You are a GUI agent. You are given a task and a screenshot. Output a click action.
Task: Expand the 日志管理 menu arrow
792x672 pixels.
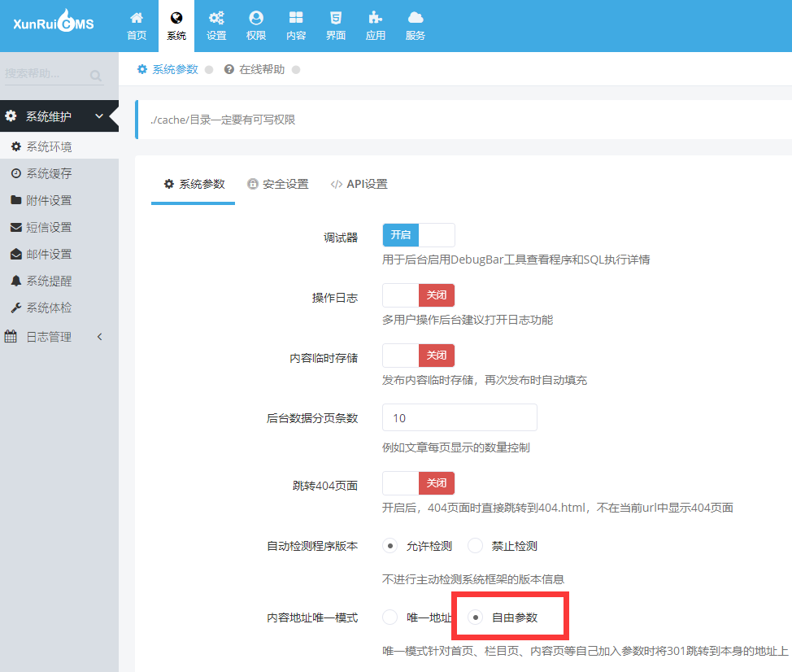[x=100, y=337]
